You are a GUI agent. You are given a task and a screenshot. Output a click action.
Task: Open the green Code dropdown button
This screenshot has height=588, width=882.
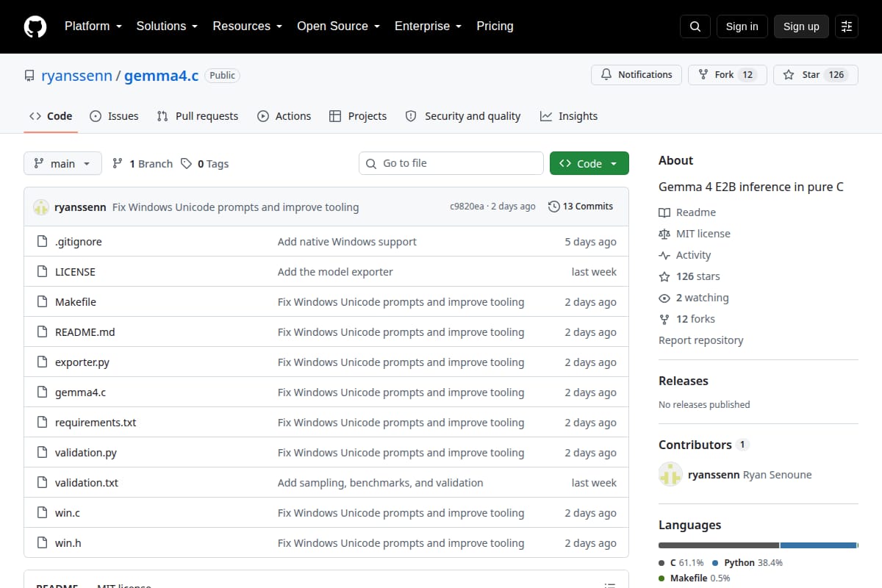589,163
